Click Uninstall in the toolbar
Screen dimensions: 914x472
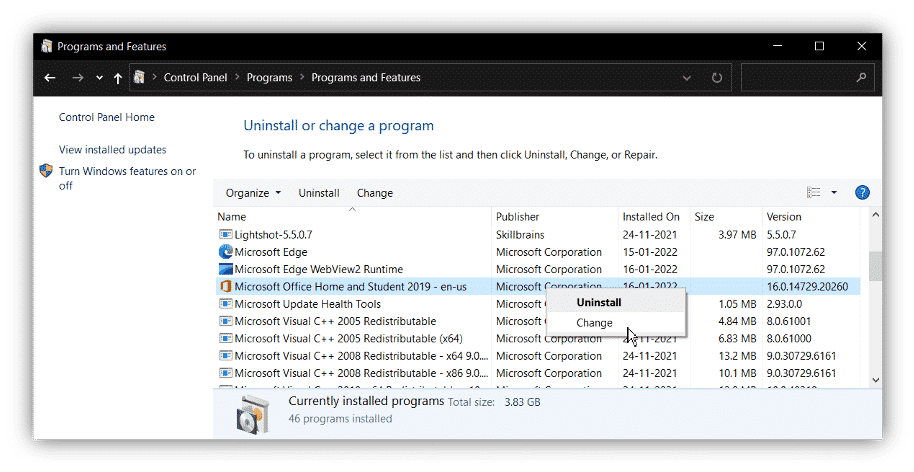tap(319, 193)
